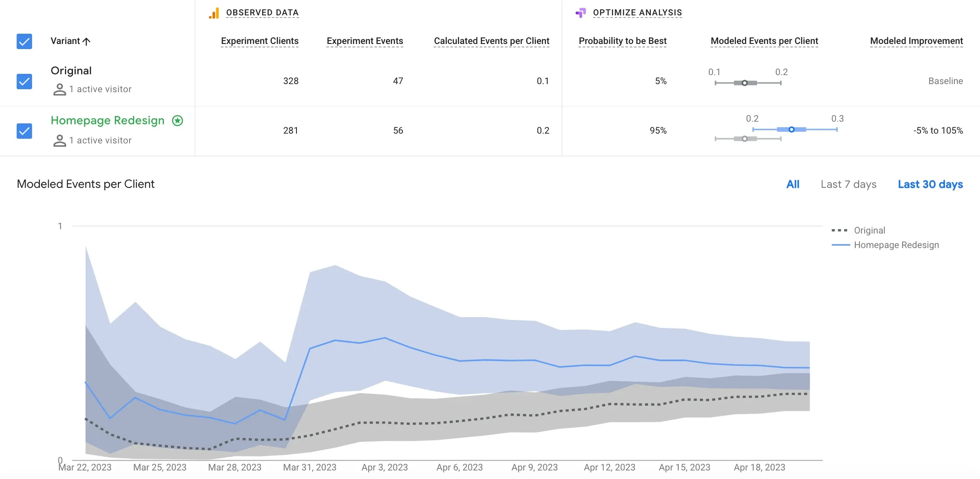Show All dates in the chart
980x479 pixels.
[x=793, y=184]
